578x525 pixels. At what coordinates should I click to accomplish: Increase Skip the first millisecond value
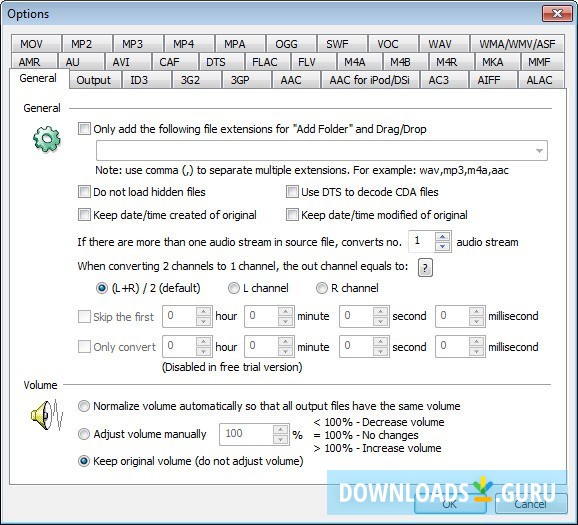tap(476, 312)
